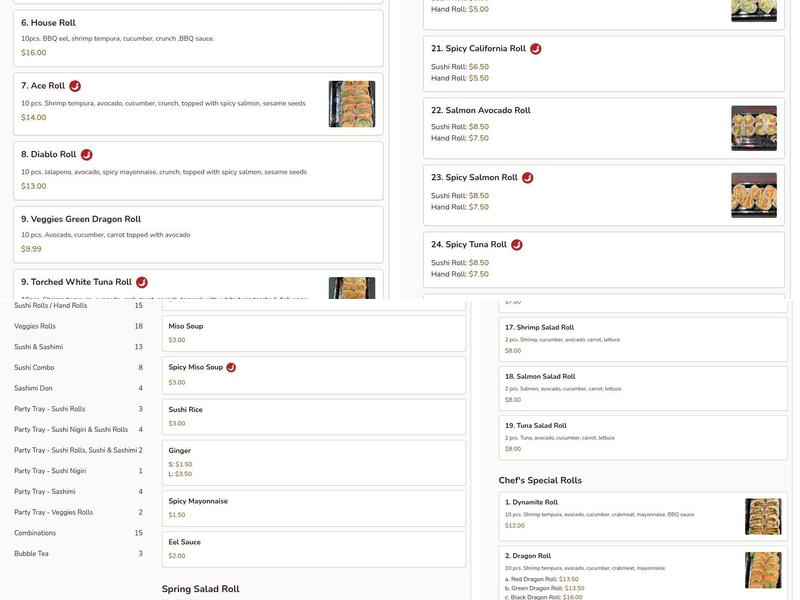Screen dimensions: 800x600
Task: Select the Veggies Rolls category
Action: point(35,326)
